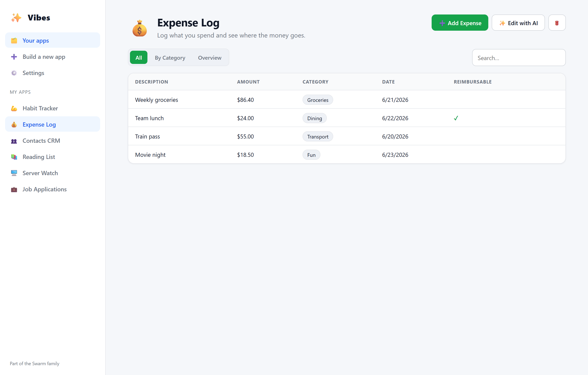Open the Contacts CRM app
The image size is (588, 375).
(52, 141)
